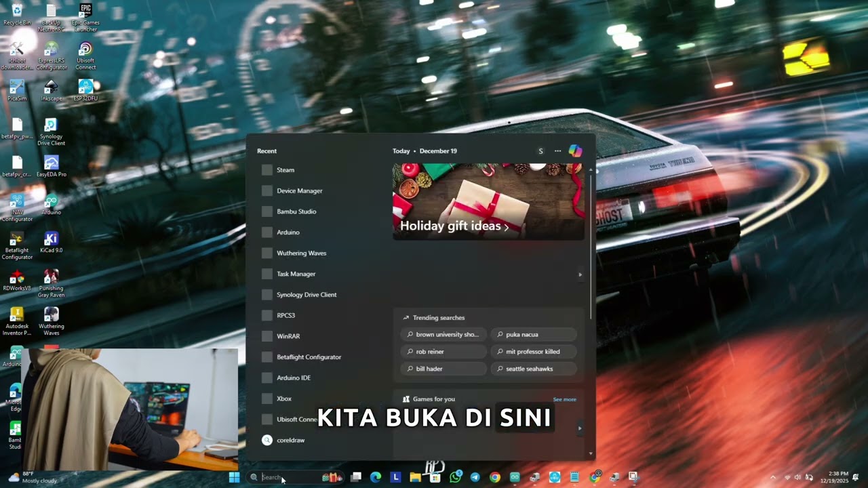Search trending 'rob reiner'
868x488 pixels.
click(443, 352)
